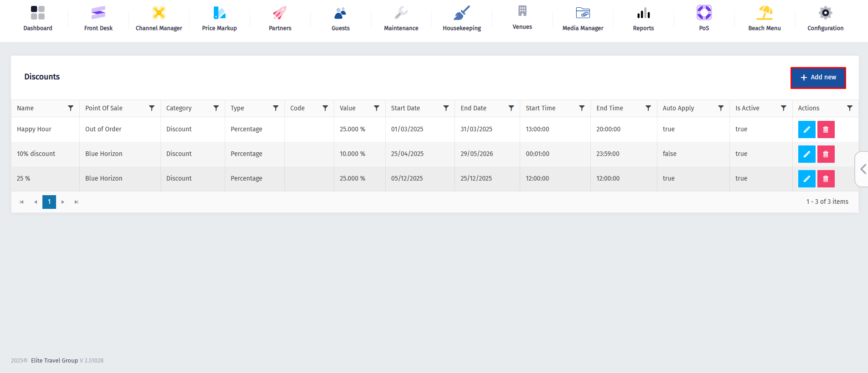Sort by the Value column header

(347, 108)
